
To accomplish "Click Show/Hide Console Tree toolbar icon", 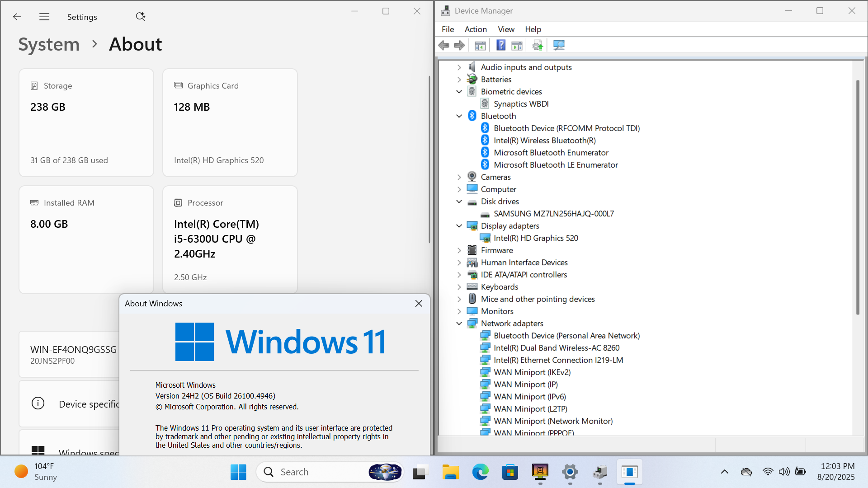I will (x=480, y=45).
